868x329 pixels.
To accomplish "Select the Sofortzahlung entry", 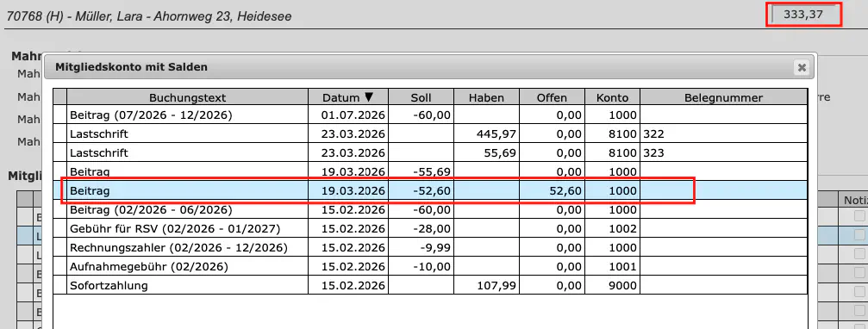I will tap(429, 285).
